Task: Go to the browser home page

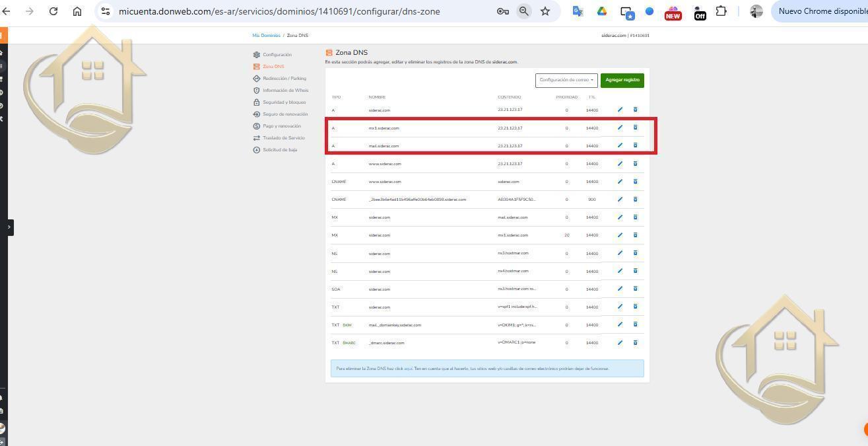Action: (x=77, y=11)
